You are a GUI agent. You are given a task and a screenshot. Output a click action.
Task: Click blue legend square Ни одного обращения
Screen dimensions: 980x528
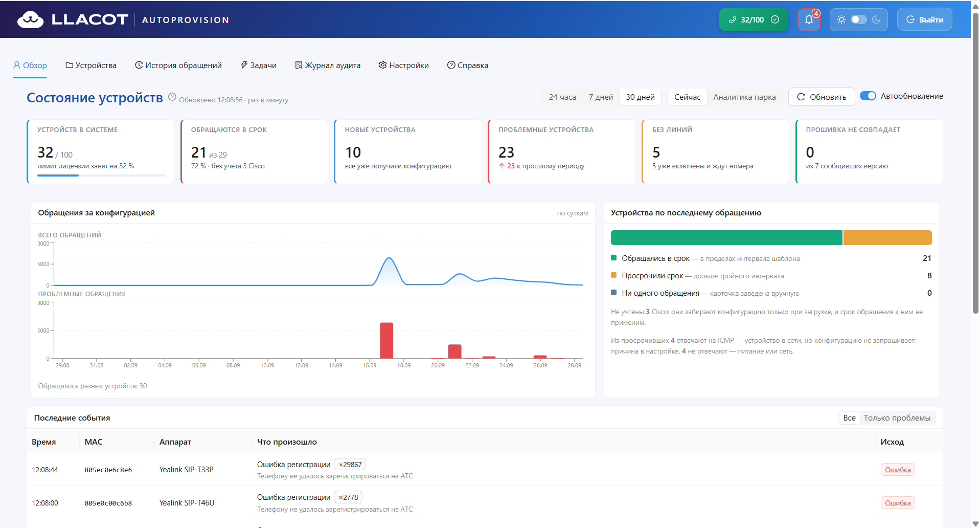pyautogui.click(x=613, y=293)
